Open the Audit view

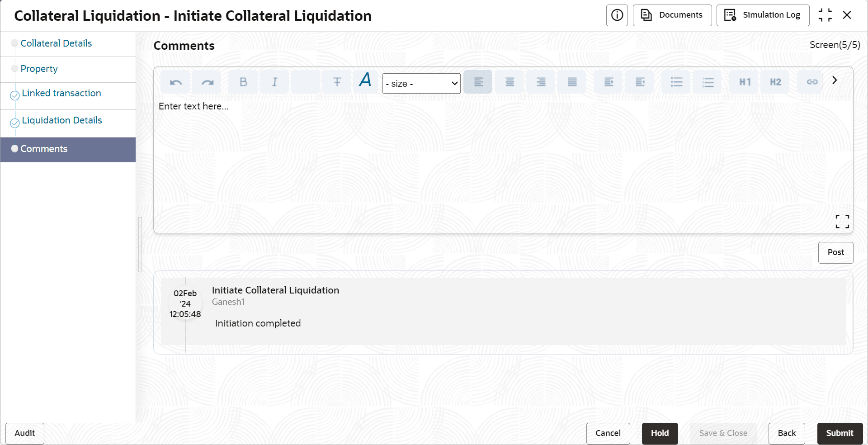pyautogui.click(x=25, y=433)
